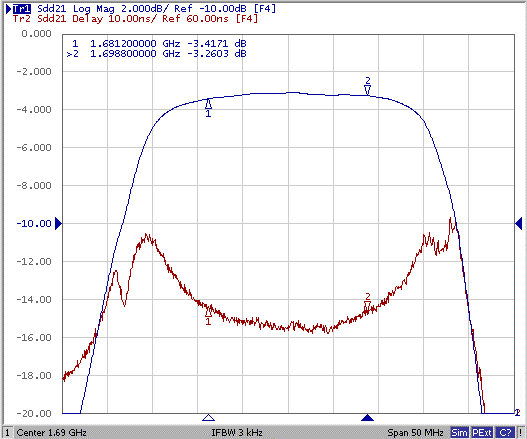Click the right reference position arrow

[519, 223]
